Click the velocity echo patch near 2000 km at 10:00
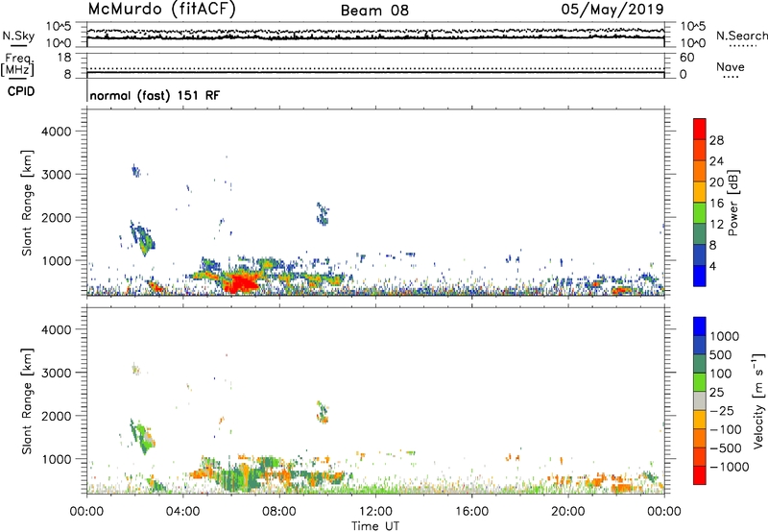Image resolution: width=768 pixels, height=532 pixels. (323, 413)
